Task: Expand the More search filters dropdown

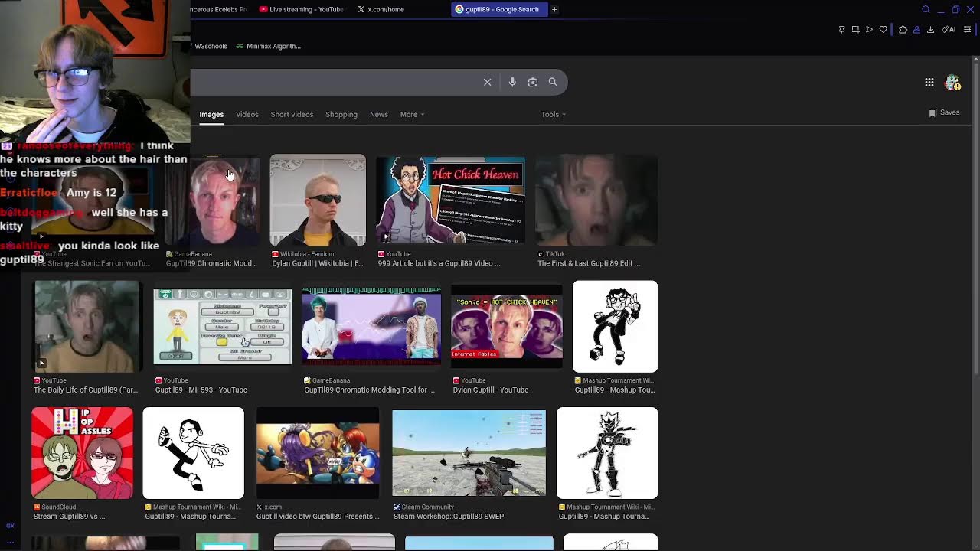Action: point(412,114)
